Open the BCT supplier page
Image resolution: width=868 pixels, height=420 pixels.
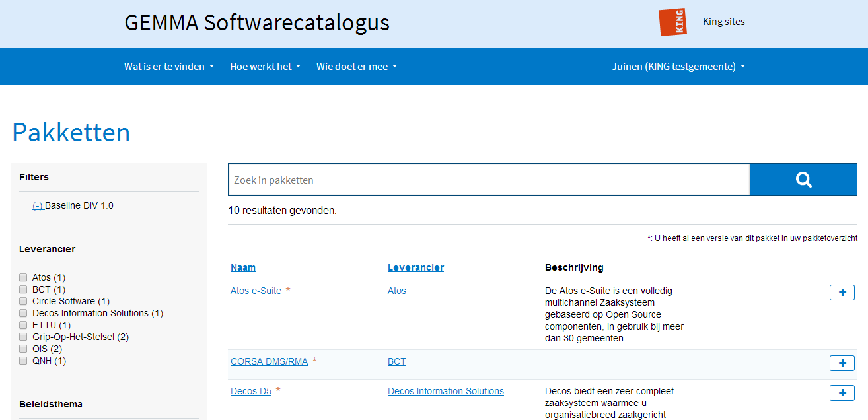(397, 361)
